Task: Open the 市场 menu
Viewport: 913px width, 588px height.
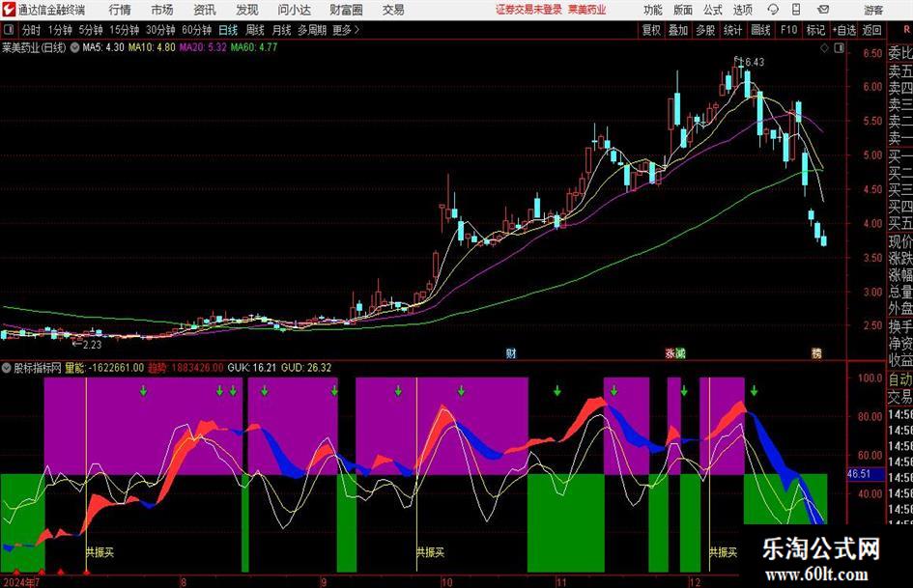Action: coord(162,10)
